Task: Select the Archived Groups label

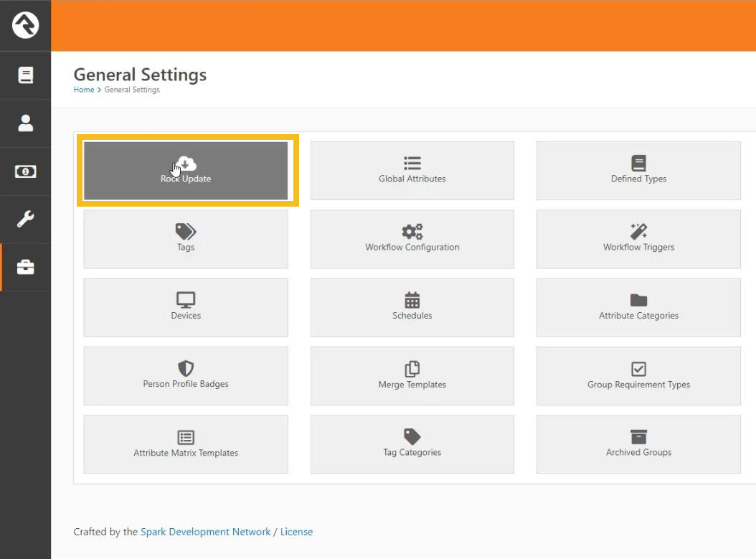Action: coord(638,452)
